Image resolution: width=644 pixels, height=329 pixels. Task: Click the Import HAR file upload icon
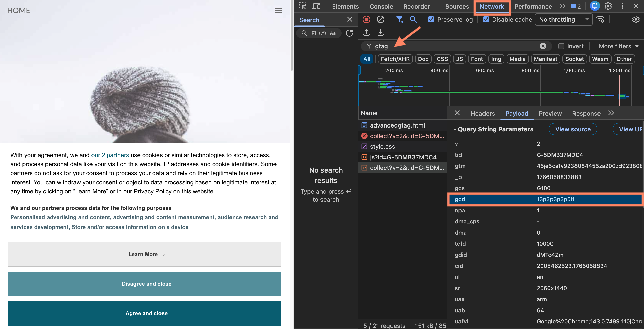point(366,32)
